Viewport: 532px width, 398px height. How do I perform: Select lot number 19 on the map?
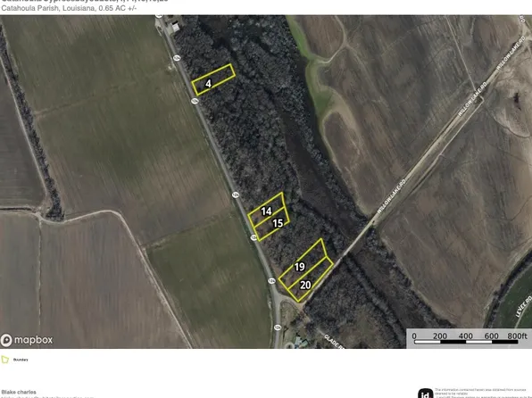click(299, 267)
